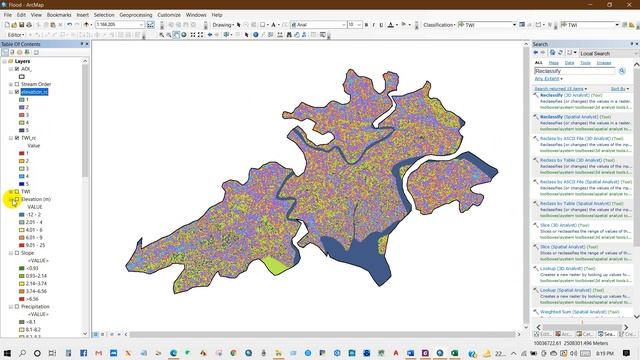Collapse the elevation_rc layer legend
This screenshot has width=640, height=360.
pos(11,92)
